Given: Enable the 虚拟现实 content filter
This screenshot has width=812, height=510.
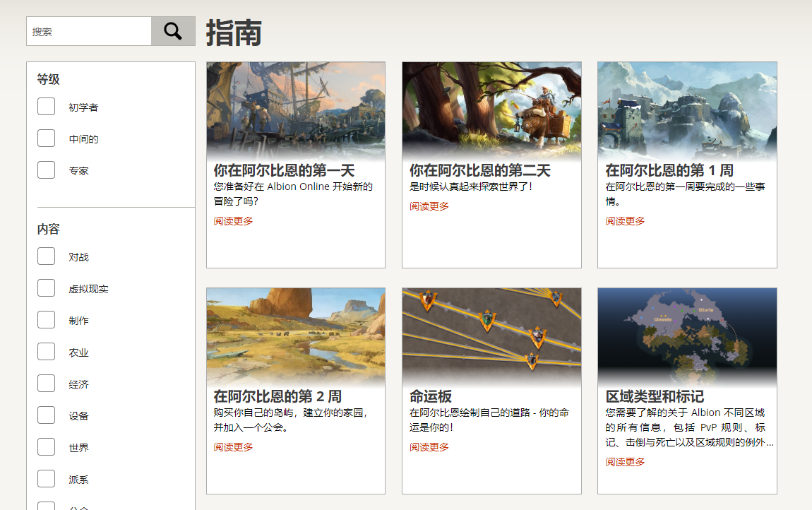Looking at the screenshot, I should 46,287.
